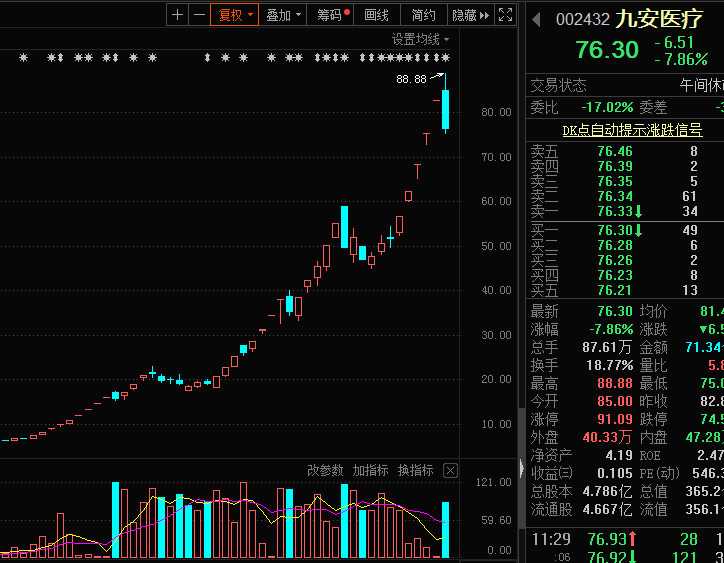Click the double-arrow icon next to 隐藏
The width and height of the screenshot is (724, 563).
pos(485,15)
